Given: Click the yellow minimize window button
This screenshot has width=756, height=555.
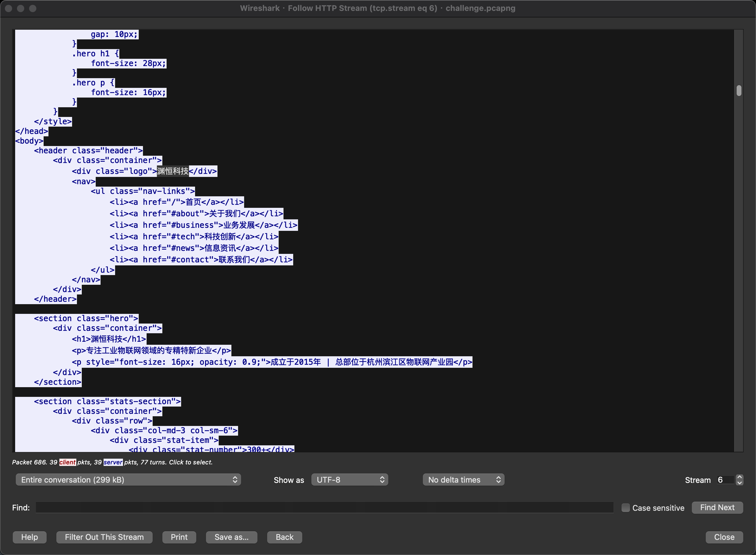Looking at the screenshot, I should point(21,8).
